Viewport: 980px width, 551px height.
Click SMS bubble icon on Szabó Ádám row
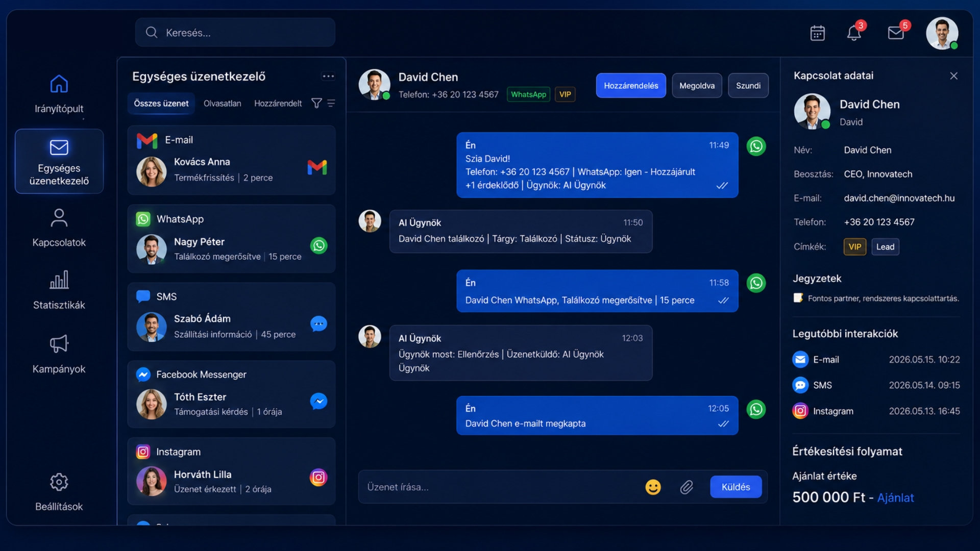(x=319, y=324)
